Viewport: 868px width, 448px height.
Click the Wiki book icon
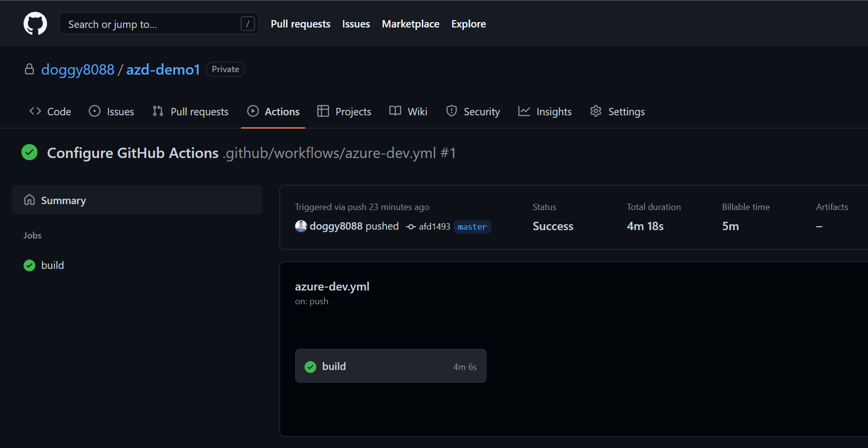point(395,111)
